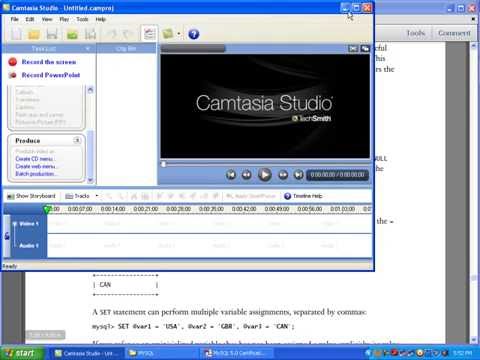Switch to MySQL 5.0 Certification taskbar button

(237, 353)
